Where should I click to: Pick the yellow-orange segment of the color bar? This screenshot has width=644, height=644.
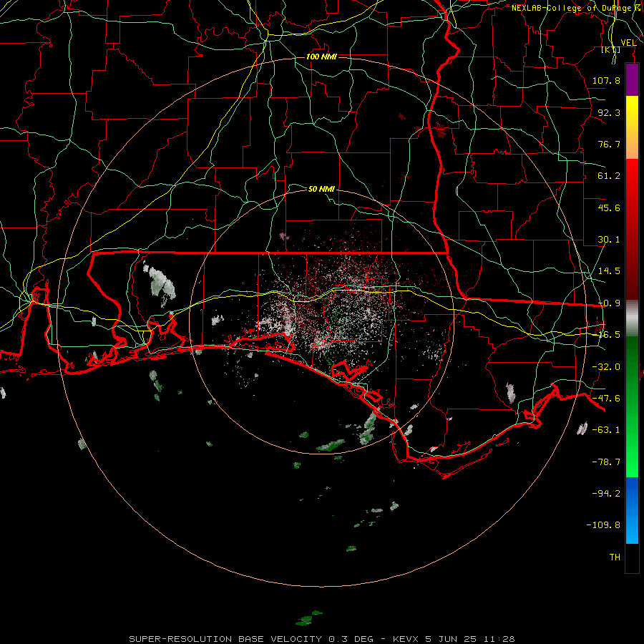[x=632, y=127]
